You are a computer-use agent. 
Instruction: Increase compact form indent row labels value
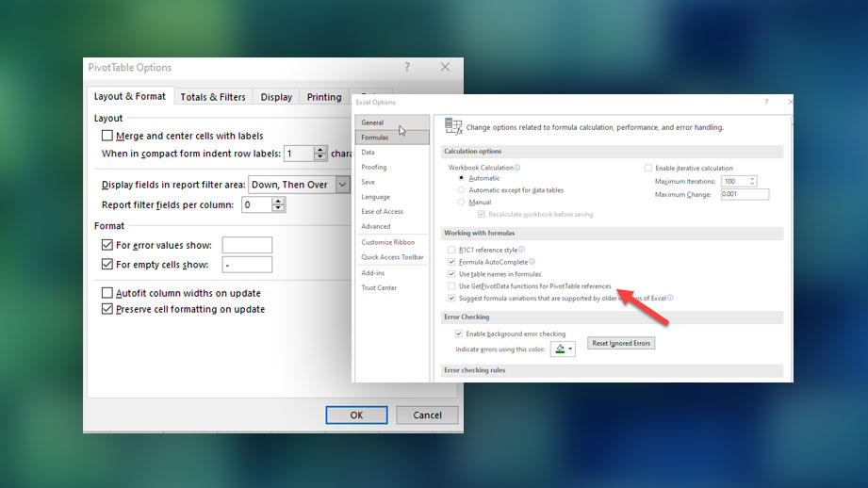[320, 150]
